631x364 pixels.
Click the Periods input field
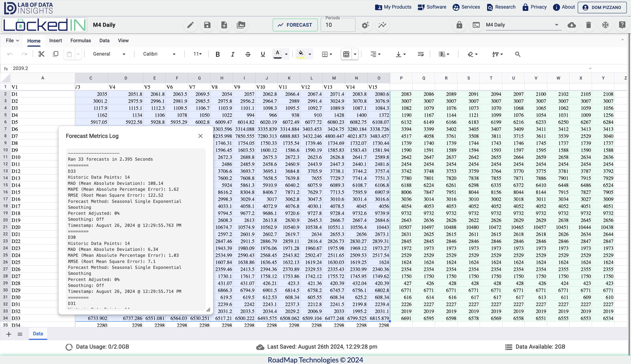[x=338, y=25]
